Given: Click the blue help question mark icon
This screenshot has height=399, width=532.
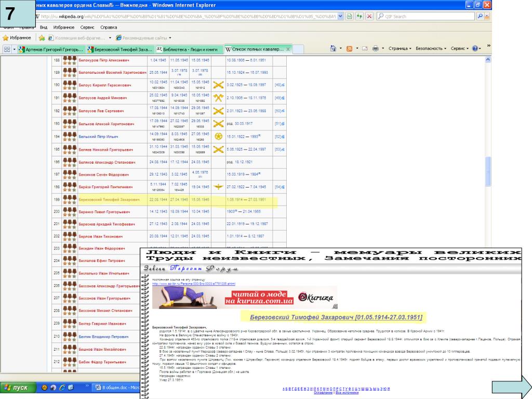Looking at the screenshot, I should point(475,48).
